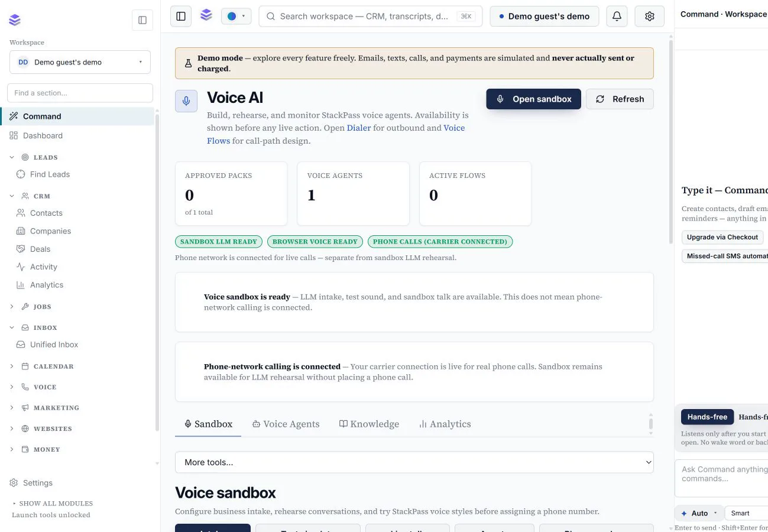Expand the CALENDAR section
This screenshot has height=532, width=768.
coord(12,366)
